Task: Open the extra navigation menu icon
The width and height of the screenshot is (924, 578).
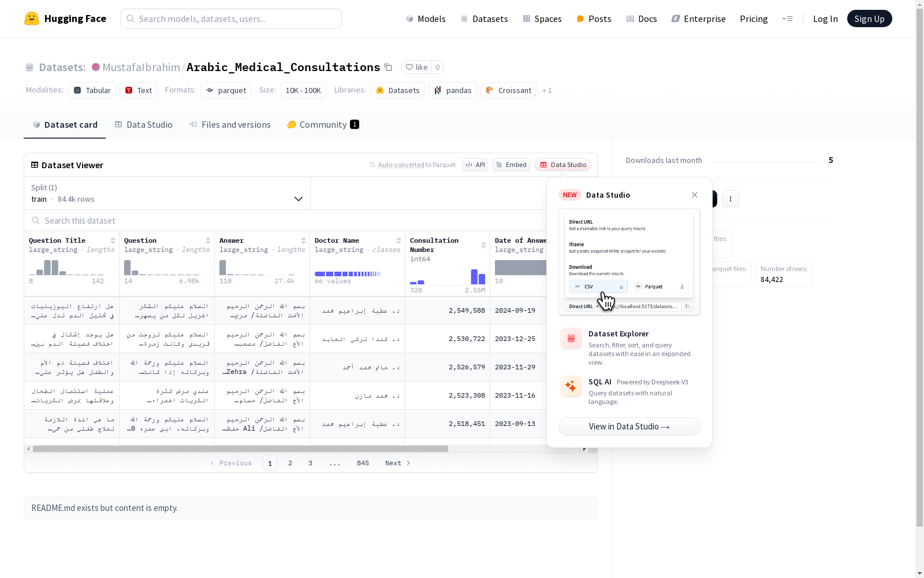Action: point(787,18)
